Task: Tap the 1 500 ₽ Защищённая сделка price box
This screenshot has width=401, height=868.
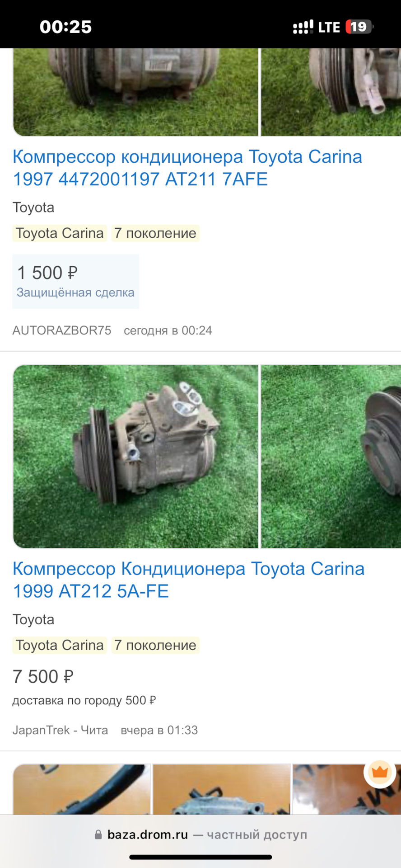Action: pos(75,281)
